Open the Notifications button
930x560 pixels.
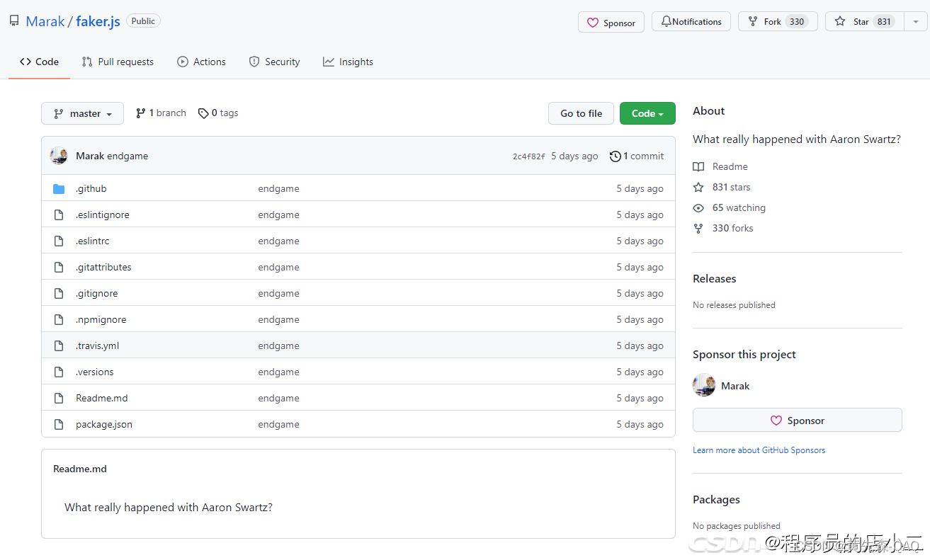point(691,22)
